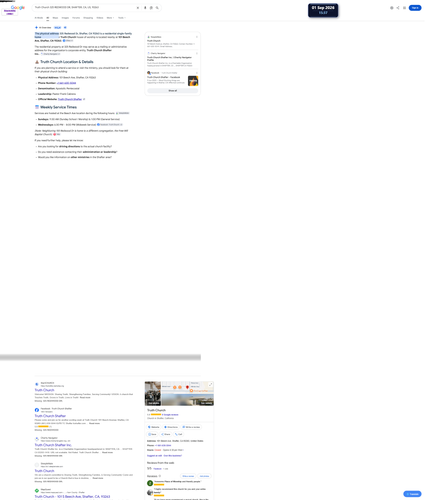
Task: Click the Call button in knowledge panel
Action: click(x=179, y=434)
